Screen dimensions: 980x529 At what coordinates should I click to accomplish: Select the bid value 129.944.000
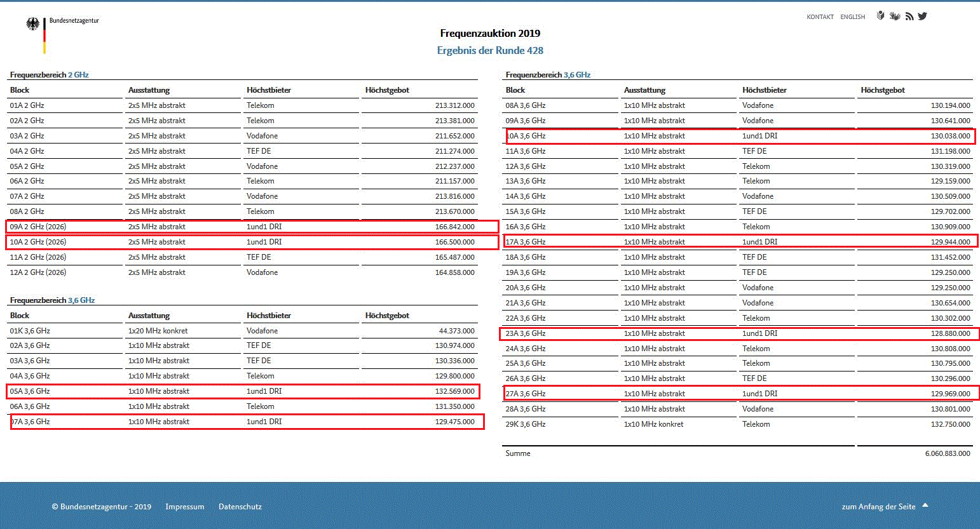coord(951,242)
